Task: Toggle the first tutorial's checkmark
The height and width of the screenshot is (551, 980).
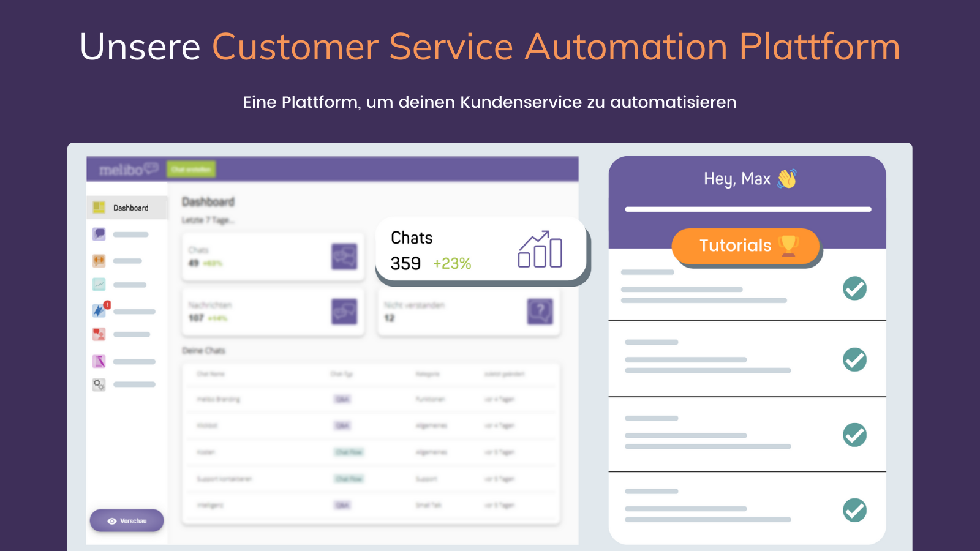Action: [x=854, y=288]
